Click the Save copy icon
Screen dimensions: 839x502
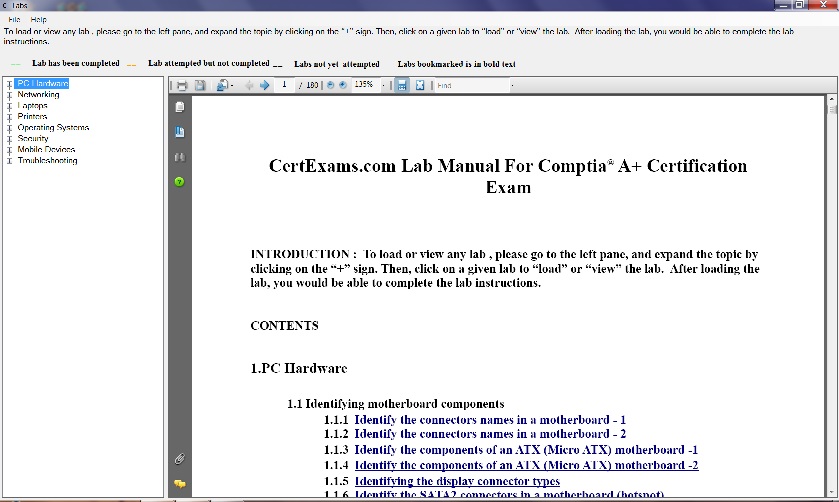200,86
